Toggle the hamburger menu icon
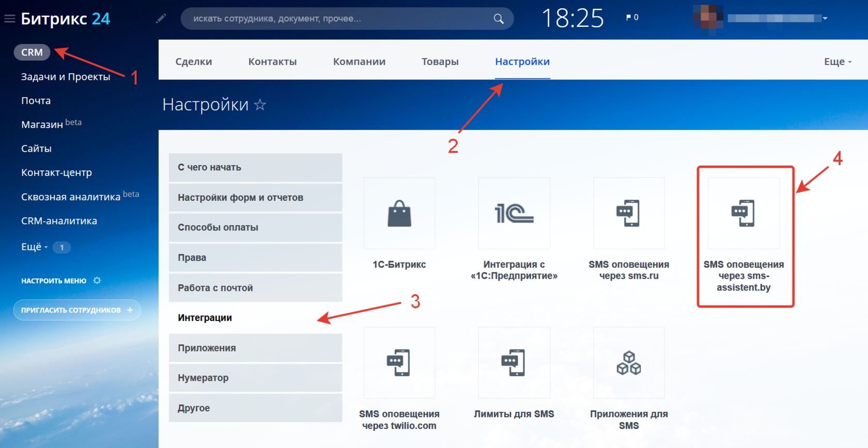Screen dimensions: 868x448 (9, 19)
